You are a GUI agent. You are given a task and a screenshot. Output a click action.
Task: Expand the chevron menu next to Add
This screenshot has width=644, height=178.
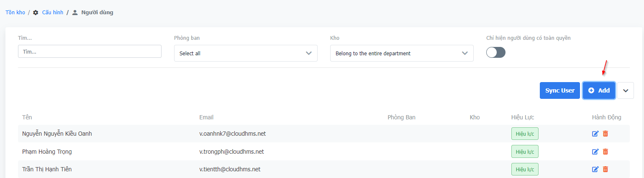pos(626,90)
